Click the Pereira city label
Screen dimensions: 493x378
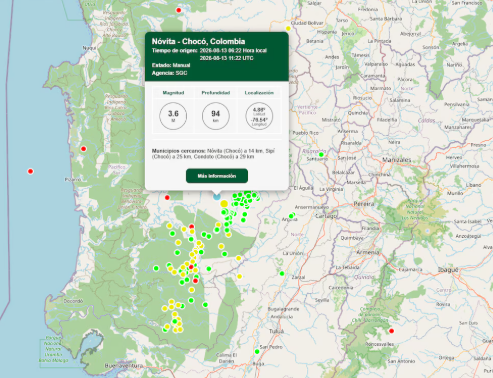click(x=364, y=204)
